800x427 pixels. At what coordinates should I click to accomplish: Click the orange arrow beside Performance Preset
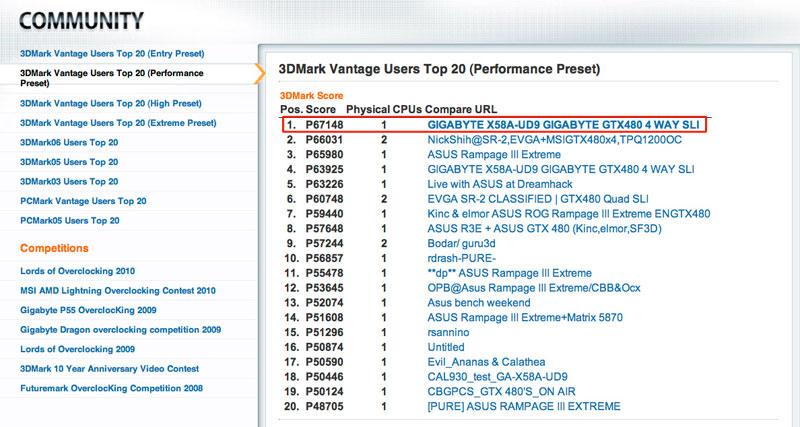point(260,73)
